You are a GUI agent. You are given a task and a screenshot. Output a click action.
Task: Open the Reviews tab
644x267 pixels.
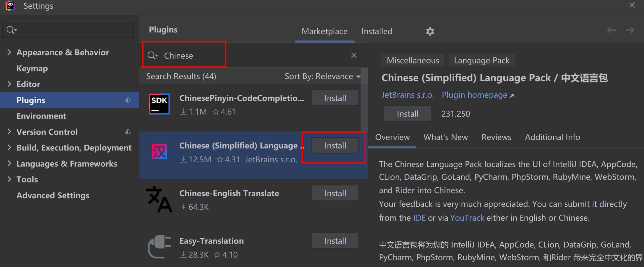[x=496, y=137]
